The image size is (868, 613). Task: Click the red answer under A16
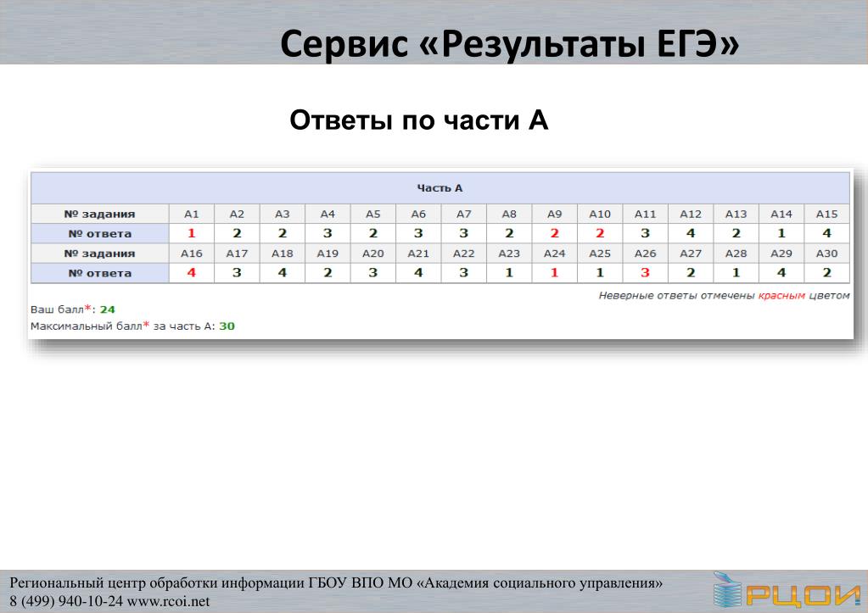[192, 273]
